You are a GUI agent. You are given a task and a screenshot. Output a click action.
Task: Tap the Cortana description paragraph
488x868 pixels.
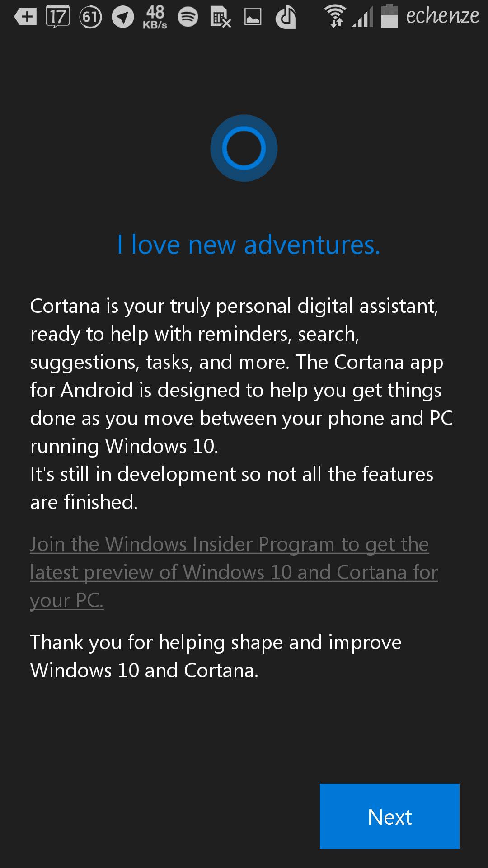click(241, 376)
